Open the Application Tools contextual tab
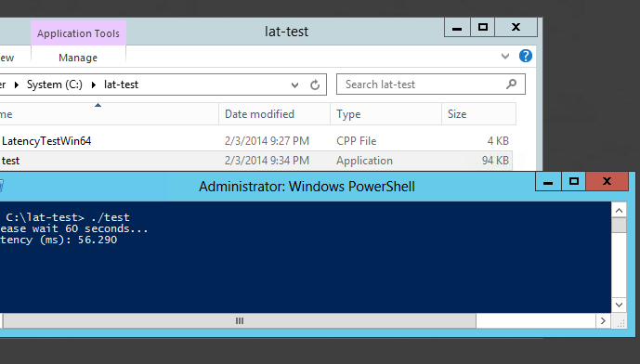 click(x=78, y=33)
